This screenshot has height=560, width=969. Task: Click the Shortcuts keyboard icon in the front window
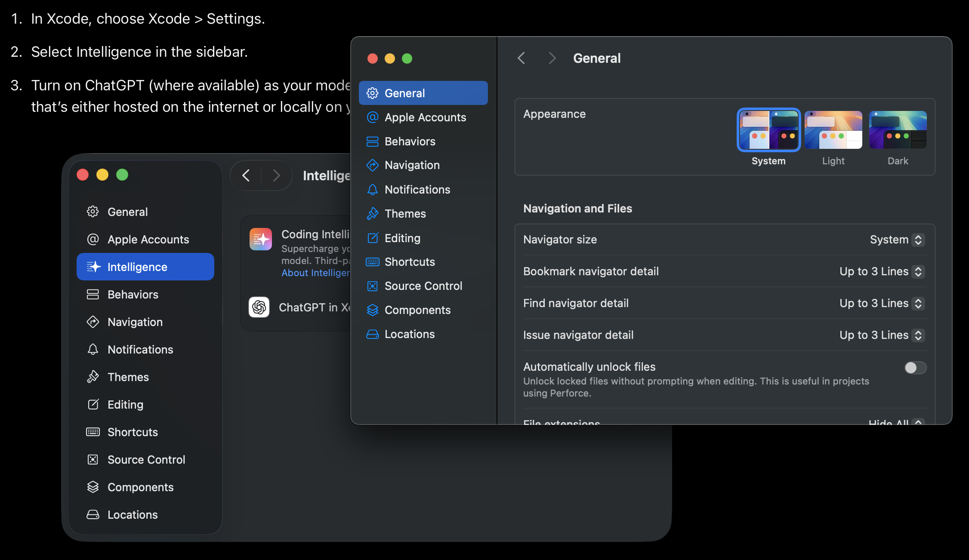pos(372,262)
